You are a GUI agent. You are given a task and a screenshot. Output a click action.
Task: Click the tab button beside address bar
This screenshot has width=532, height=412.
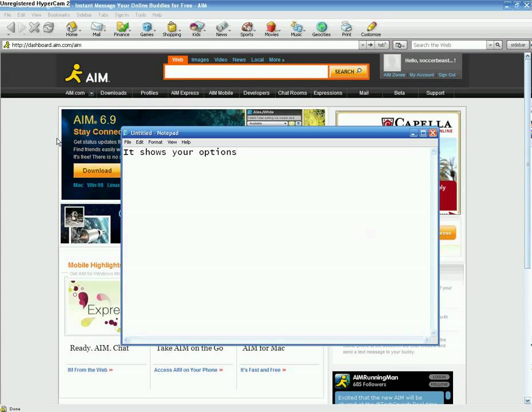coord(382,45)
